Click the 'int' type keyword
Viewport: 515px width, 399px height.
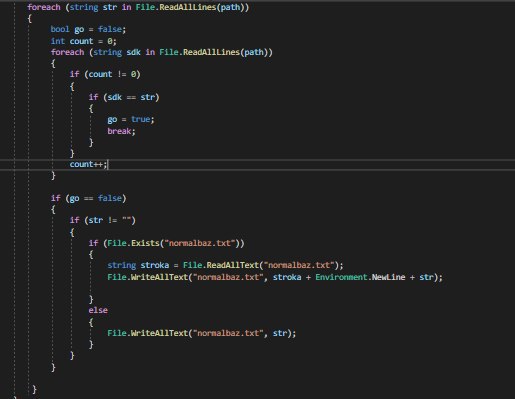click(58, 41)
